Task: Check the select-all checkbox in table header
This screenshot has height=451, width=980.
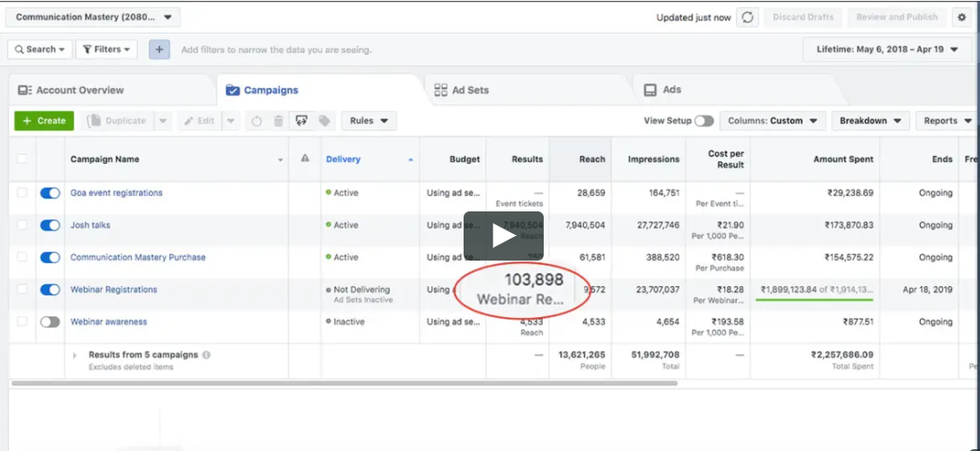Action: pos(22,159)
